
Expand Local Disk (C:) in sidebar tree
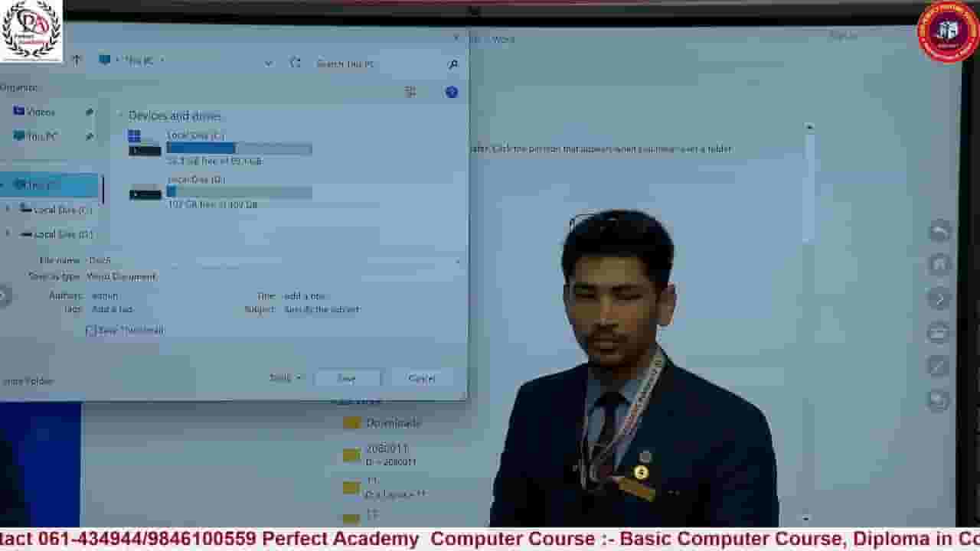8,209
